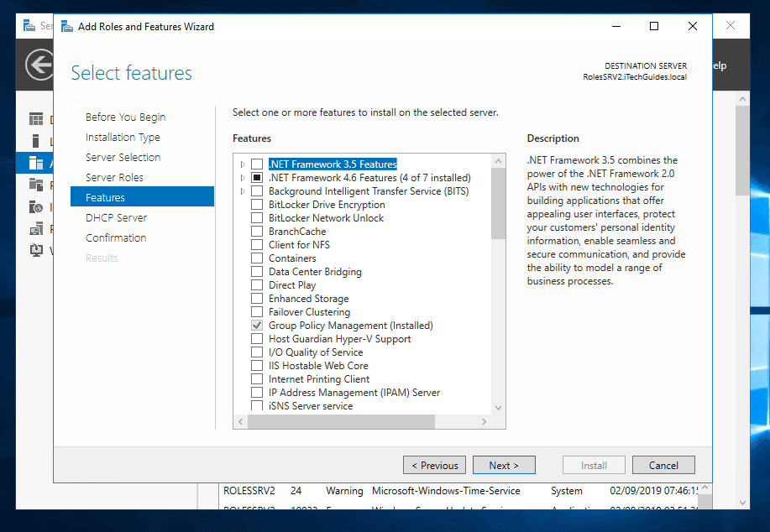Click the Group Policy Management (Installed) checkbox
Viewport: 770px width, 532px height.
pyautogui.click(x=257, y=325)
